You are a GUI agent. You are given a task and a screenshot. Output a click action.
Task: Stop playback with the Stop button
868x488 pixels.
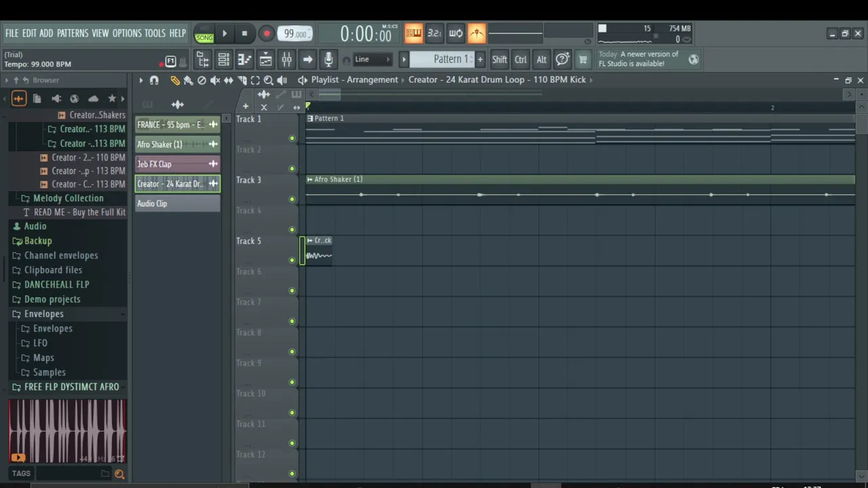(x=244, y=33)
